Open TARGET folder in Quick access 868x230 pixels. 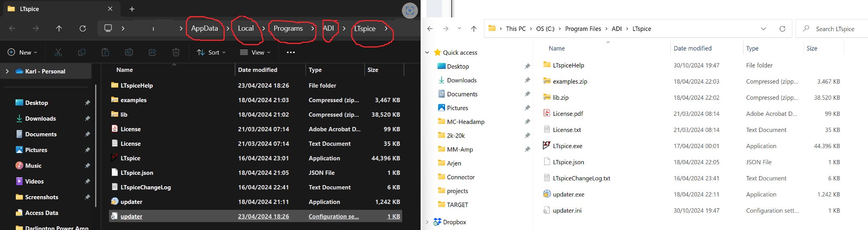457,205
